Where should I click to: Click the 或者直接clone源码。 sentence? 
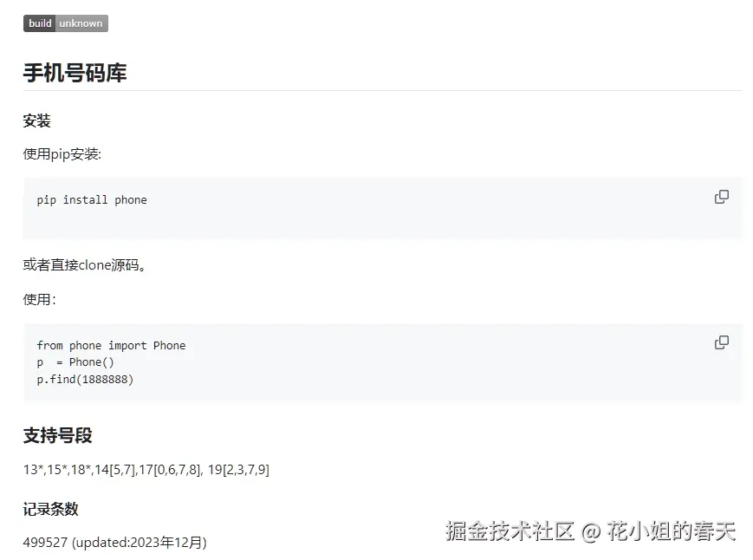click(x=85, y=264)
